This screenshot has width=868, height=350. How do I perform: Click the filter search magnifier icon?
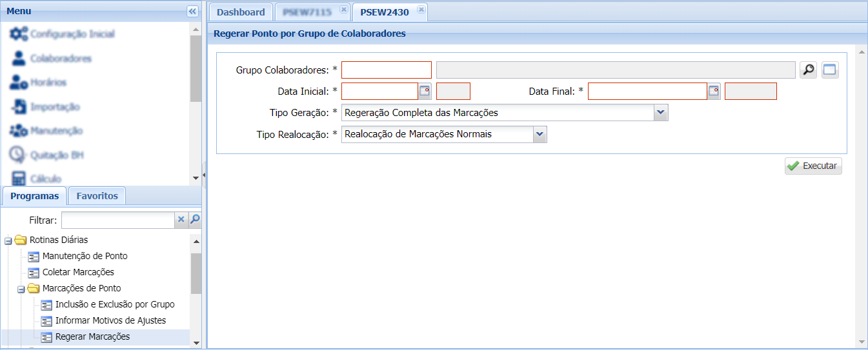click(195, 220)
